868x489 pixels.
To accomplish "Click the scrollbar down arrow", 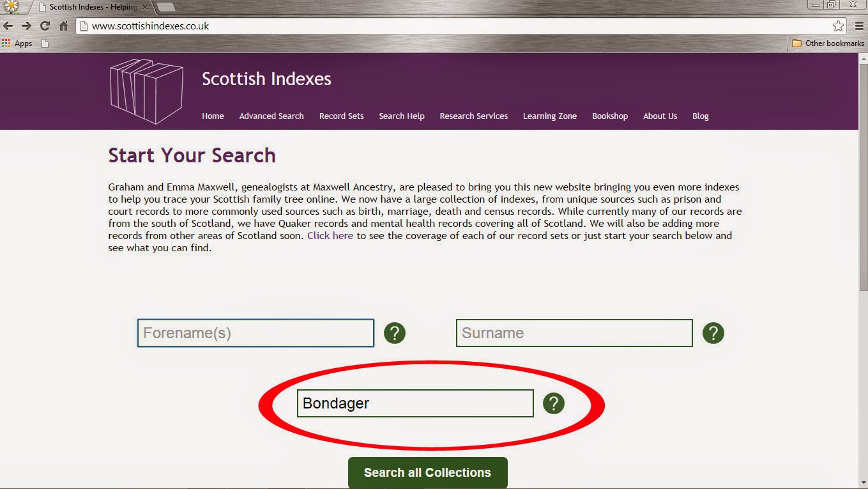I will click(863, 484).
